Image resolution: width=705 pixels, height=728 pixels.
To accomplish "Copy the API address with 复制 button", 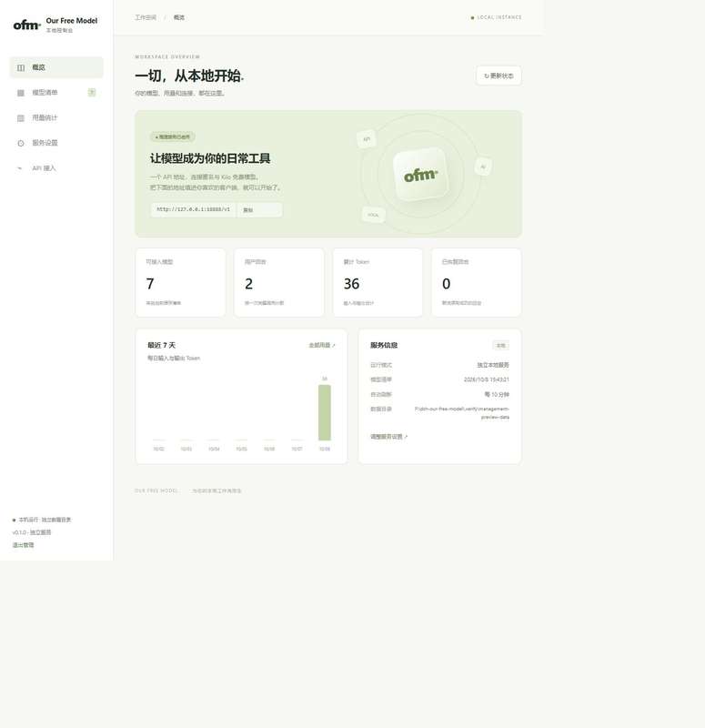I will point(259,210).
